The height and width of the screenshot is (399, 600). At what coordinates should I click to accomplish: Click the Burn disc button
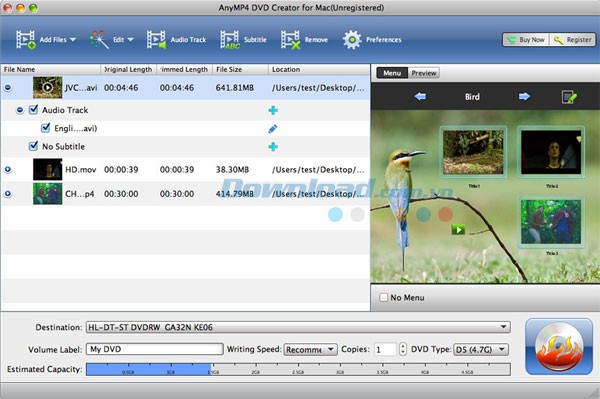coord(559,347)
